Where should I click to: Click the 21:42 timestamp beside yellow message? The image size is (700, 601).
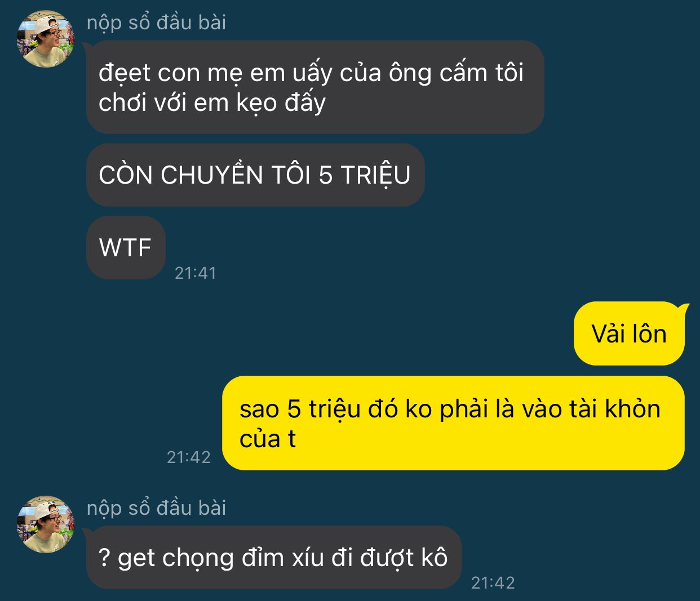click(189, 457)
